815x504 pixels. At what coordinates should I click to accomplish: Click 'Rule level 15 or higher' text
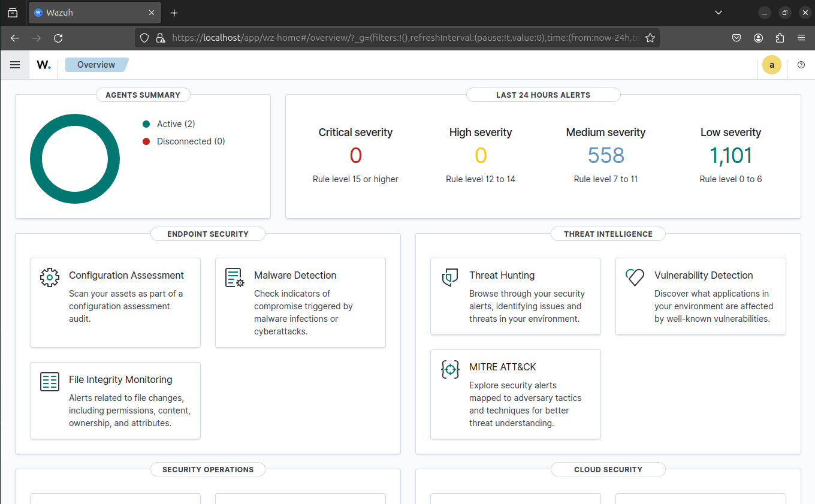(x=355, y=179)
